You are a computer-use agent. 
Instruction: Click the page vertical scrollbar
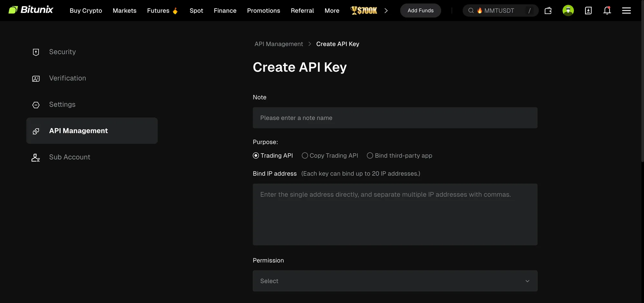642,82
